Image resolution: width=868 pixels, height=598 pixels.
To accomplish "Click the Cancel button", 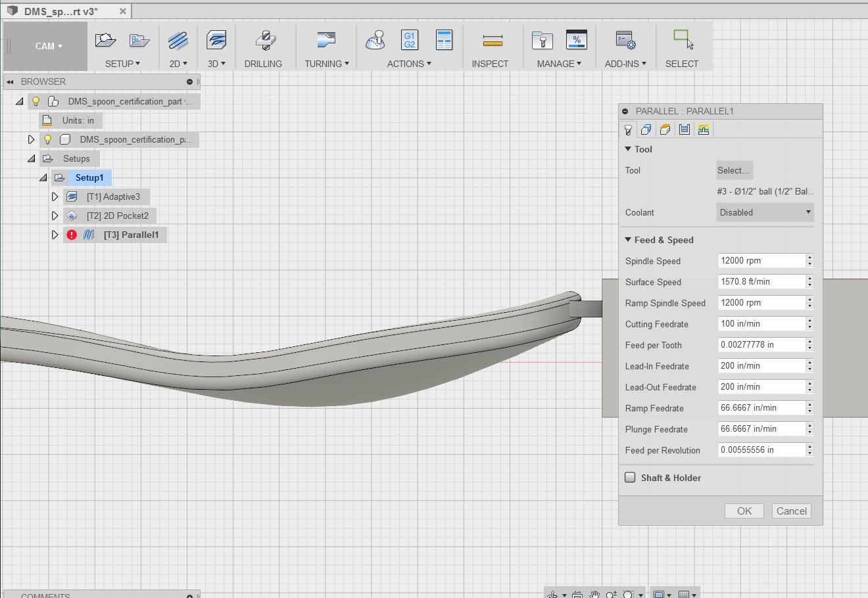I will click(791, 511).
